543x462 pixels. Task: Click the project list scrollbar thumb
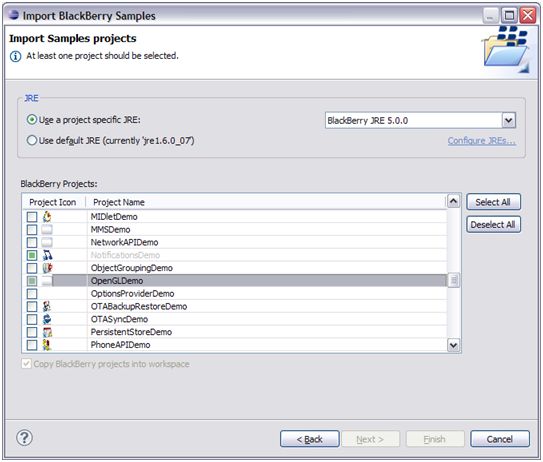(x=454, y=280)
